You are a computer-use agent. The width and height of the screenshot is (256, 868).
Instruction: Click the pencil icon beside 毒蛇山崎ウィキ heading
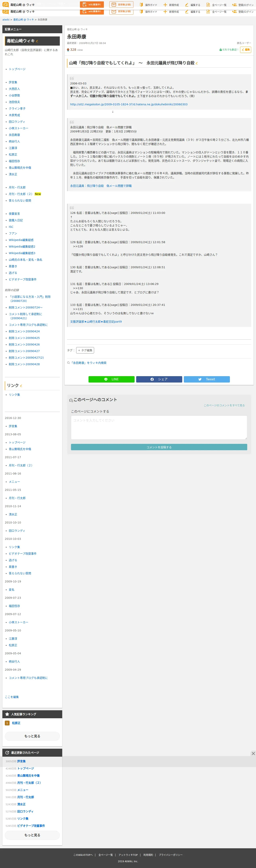pos(37,41)
